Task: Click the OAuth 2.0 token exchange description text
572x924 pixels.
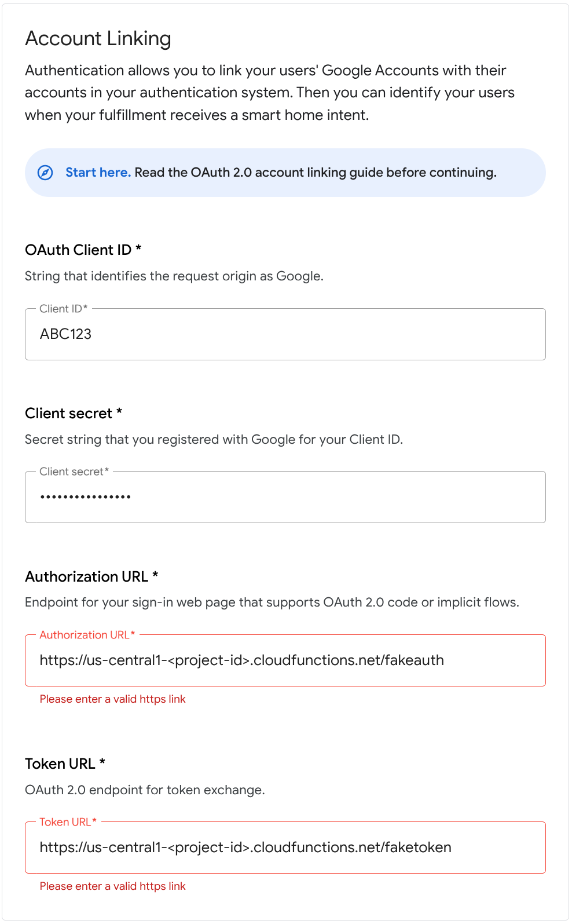Action: coord(144,790)
